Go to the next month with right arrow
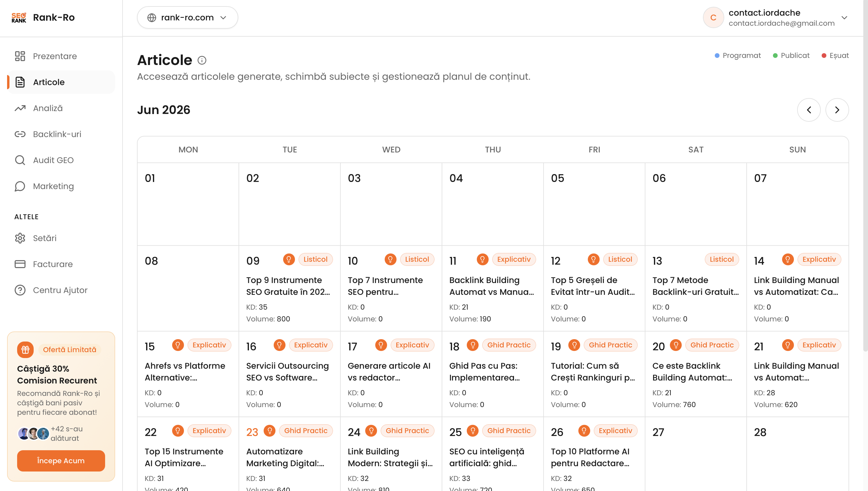This screenshot has width=868, height=491. (837, 110)
